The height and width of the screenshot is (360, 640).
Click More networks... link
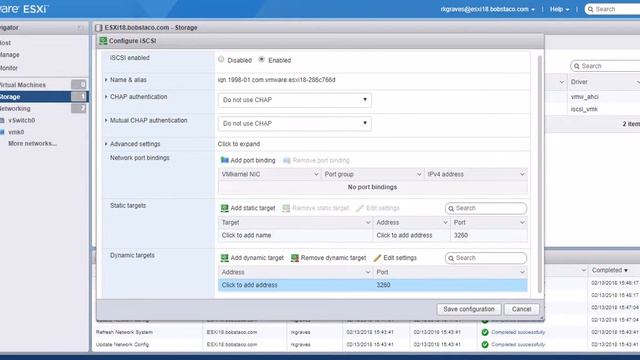32,144
